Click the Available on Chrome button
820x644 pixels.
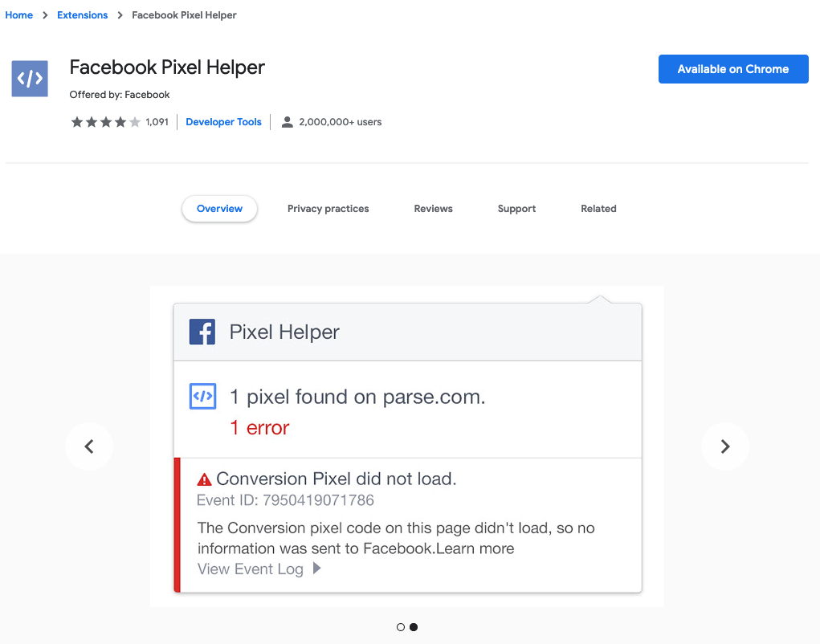tap(733, 69)
